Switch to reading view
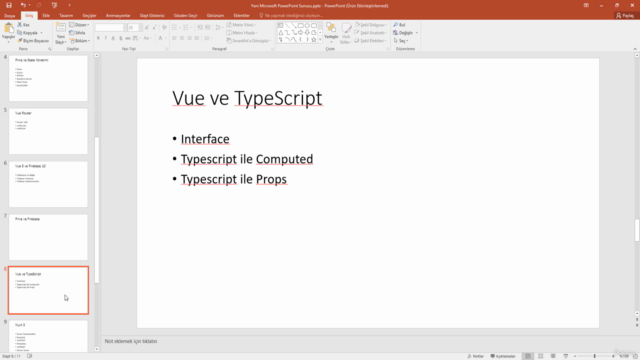Screen dimensions: 640x360 pyautogui.click(x=553, y=356)
